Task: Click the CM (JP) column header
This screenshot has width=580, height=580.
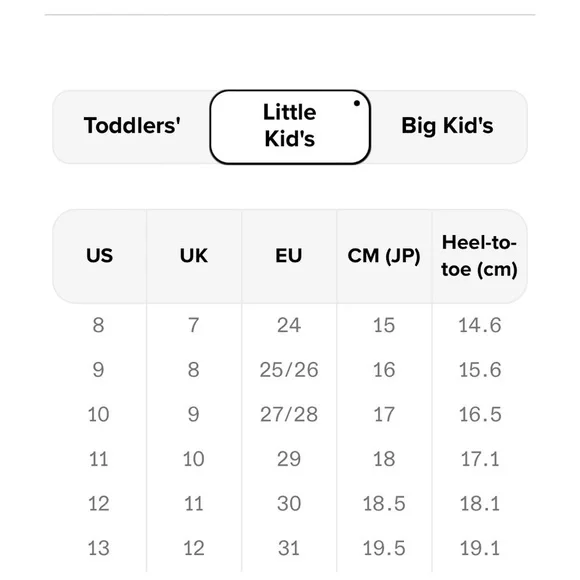Action: (384, 256)
